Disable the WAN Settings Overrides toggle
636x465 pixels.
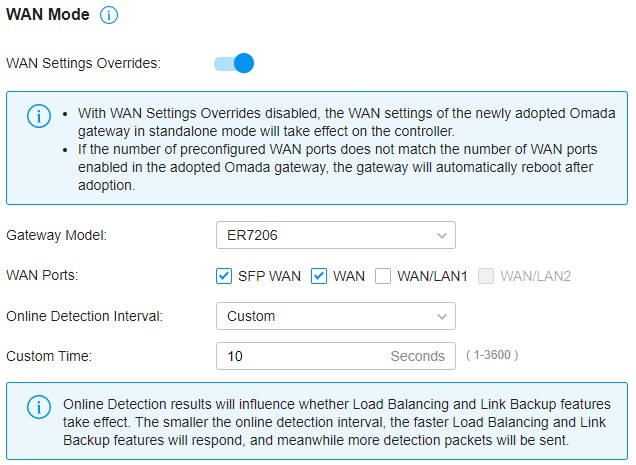click(234, 63)
